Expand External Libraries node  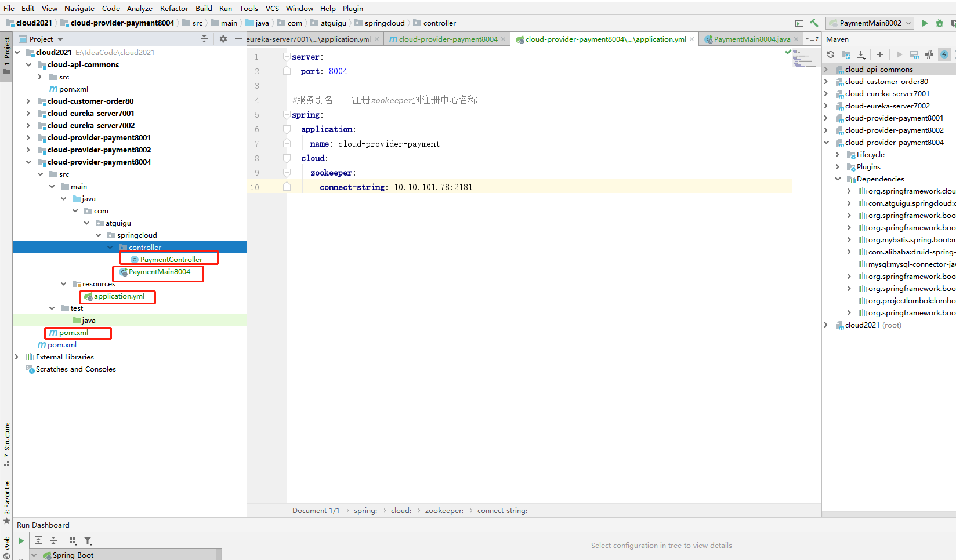(16, 357)
